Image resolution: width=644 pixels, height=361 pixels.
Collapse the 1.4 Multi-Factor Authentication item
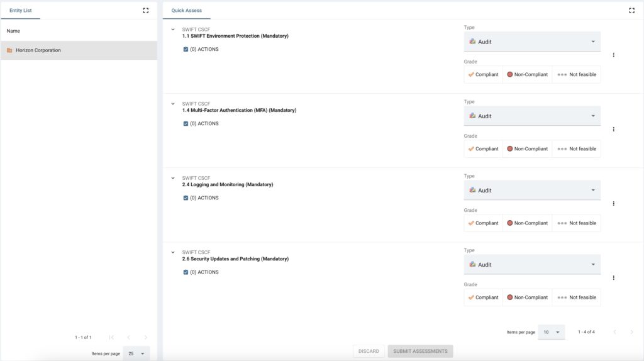click(173, 104)
